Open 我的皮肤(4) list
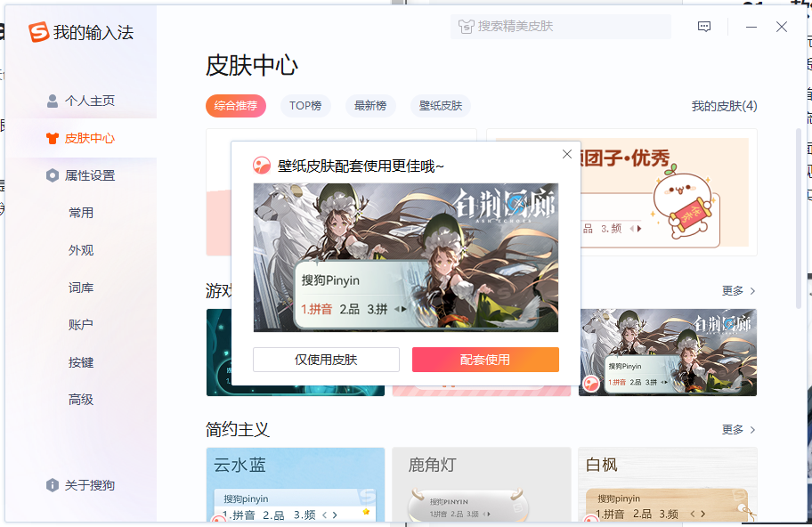Viewport: 812px width, 527px height. tap(724, 106)
